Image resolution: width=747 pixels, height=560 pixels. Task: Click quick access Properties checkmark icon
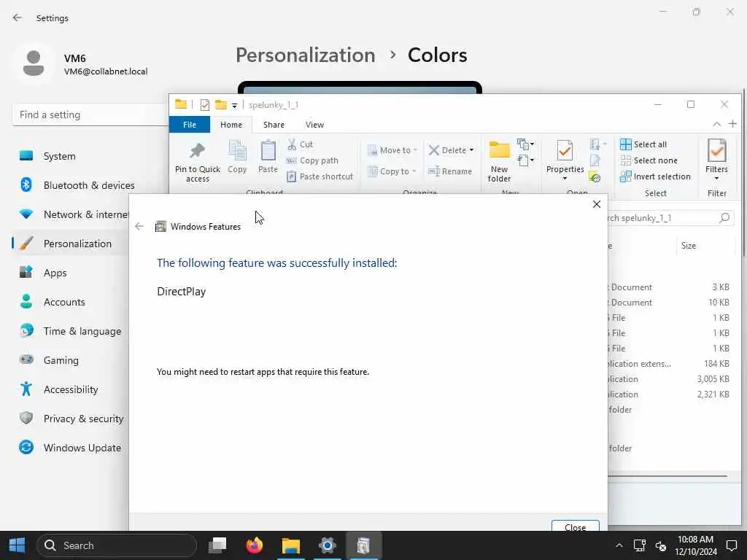pos(205,105)
